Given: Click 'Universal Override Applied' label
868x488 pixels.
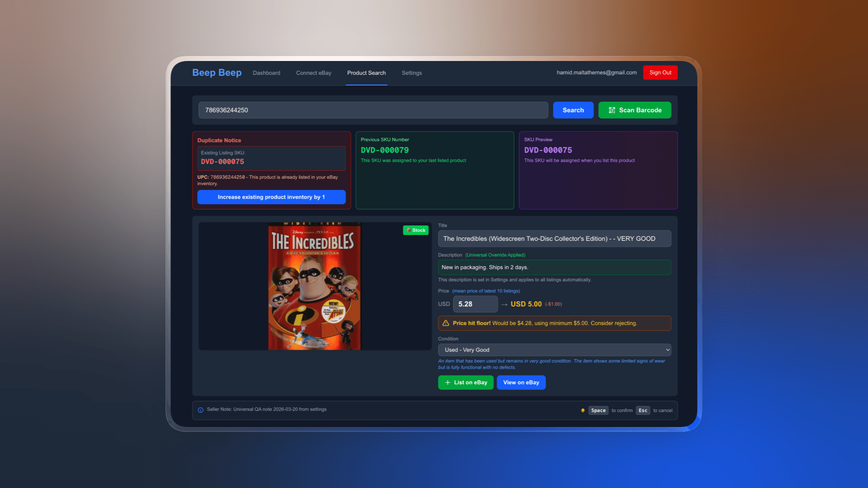Looking at the screenshot, I should coord(495,255).
